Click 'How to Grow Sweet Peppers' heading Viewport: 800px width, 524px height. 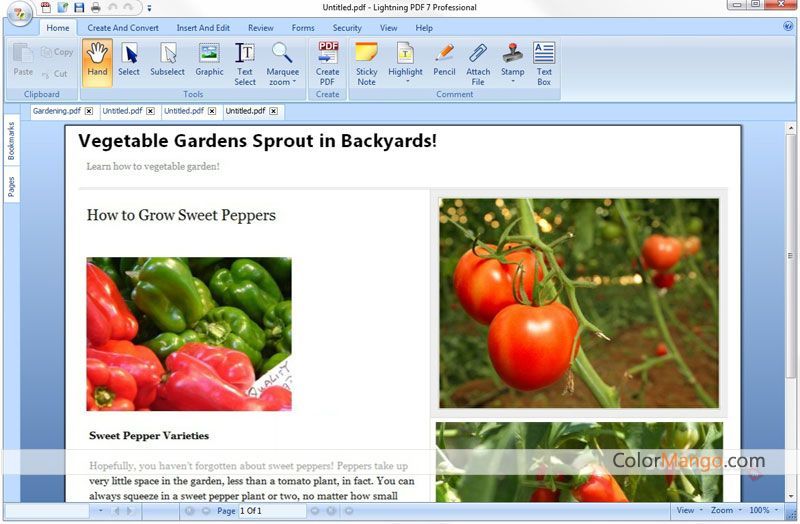(181, 215)
